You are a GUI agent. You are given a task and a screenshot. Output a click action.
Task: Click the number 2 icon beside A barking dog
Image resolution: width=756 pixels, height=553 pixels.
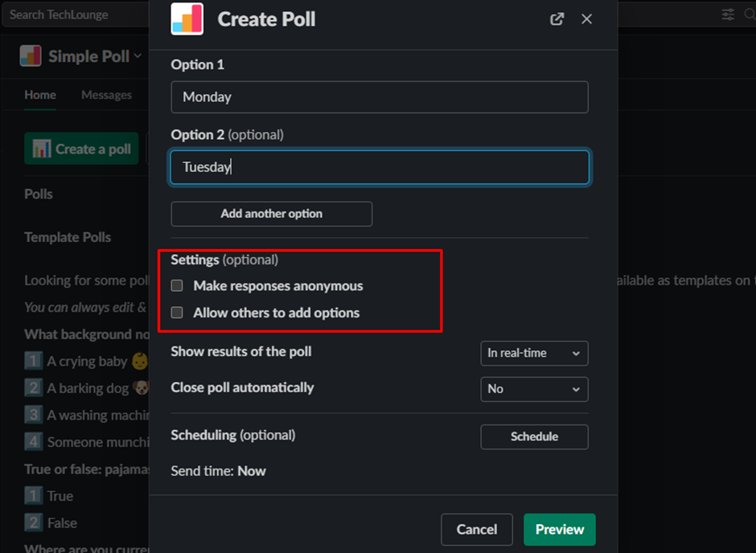(x=33, y=387)
